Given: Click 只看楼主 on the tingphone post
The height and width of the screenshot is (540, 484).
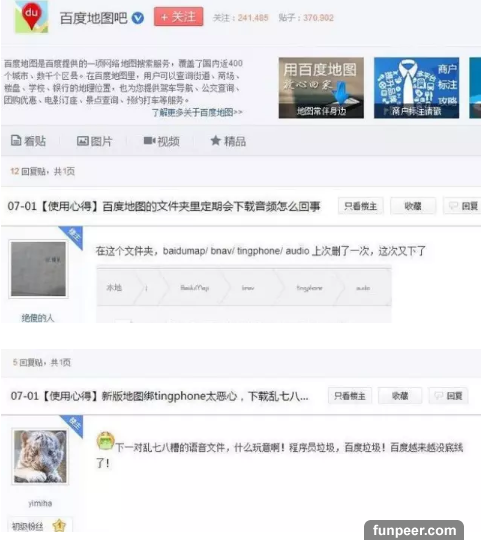Looking at the screenshot, I should pos(350,396).
